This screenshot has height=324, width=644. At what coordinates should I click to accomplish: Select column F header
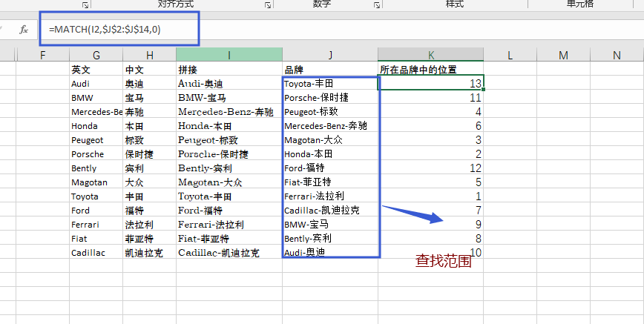(43, 55)
